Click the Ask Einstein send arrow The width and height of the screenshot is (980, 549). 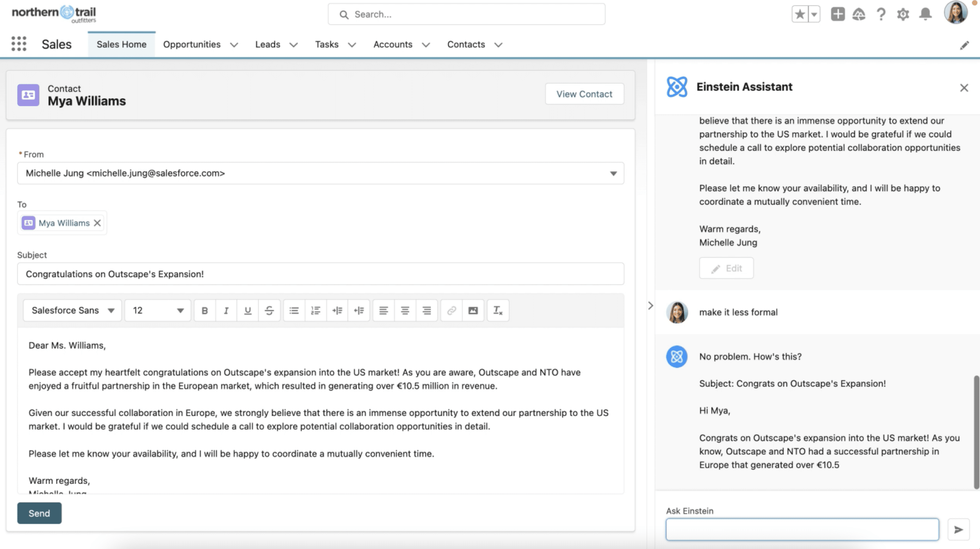tap(959, 529)
